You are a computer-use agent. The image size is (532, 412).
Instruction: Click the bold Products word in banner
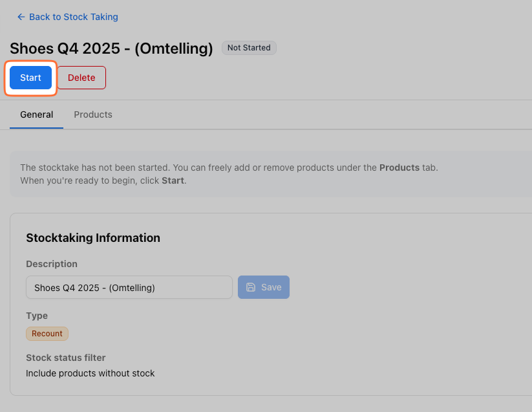coord(399,168)
